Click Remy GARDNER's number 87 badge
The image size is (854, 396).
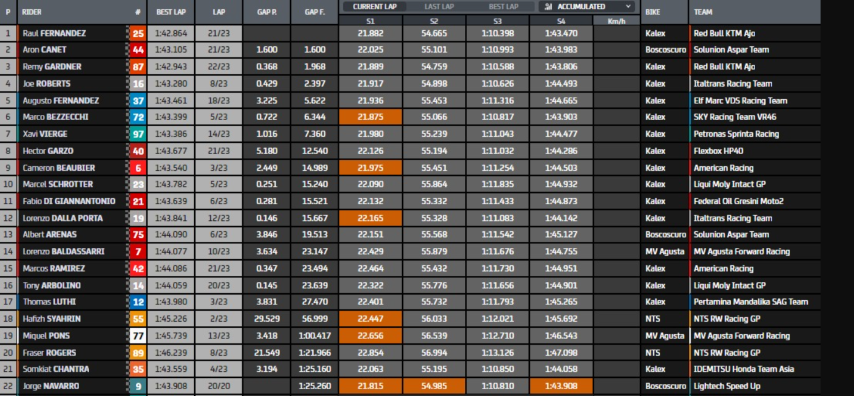[138, 67]
